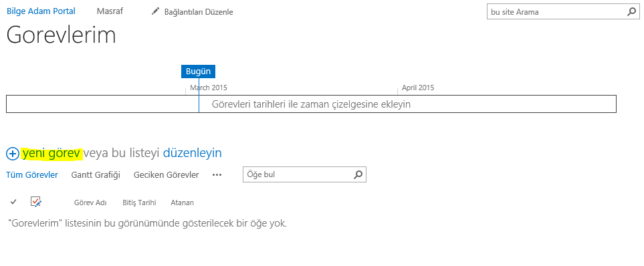Click the empty timeline bar area text
Image resolution: width=644 pixels, height=266 pixels.
pyautogui.click(x=312, y=104)
